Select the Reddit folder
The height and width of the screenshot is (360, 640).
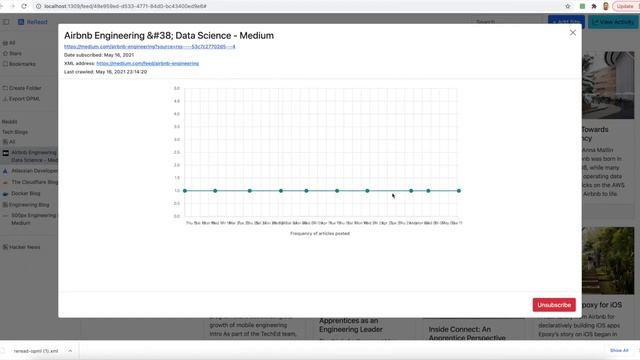9,122
